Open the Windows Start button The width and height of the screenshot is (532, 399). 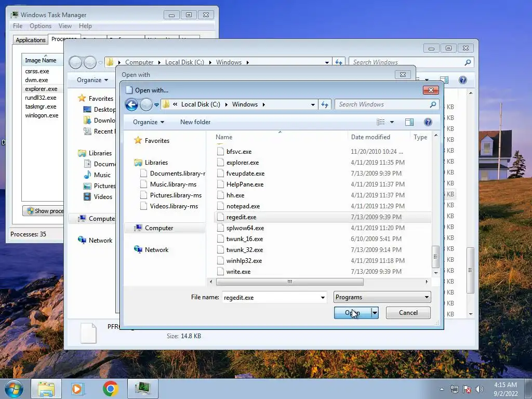[14, 389]
